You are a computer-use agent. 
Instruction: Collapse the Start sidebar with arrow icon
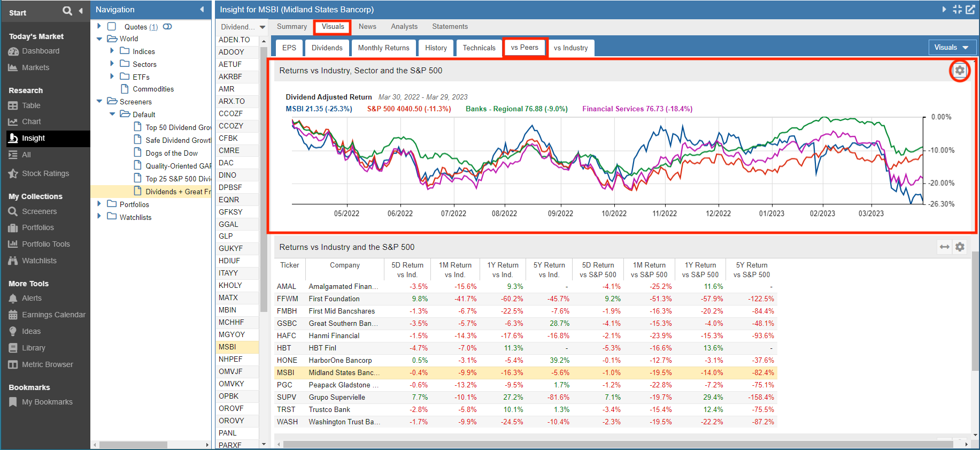point(81,11)
